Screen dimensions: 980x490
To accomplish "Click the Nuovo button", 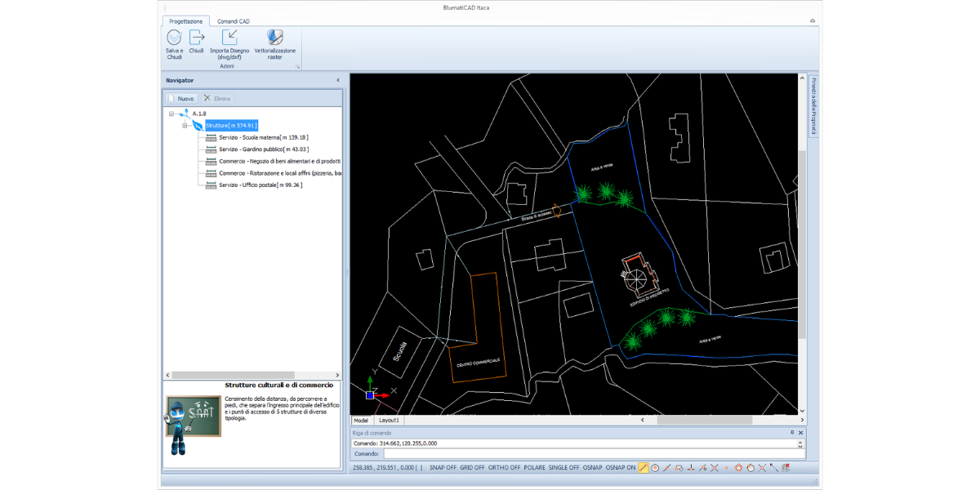I will tap(181, 98).
